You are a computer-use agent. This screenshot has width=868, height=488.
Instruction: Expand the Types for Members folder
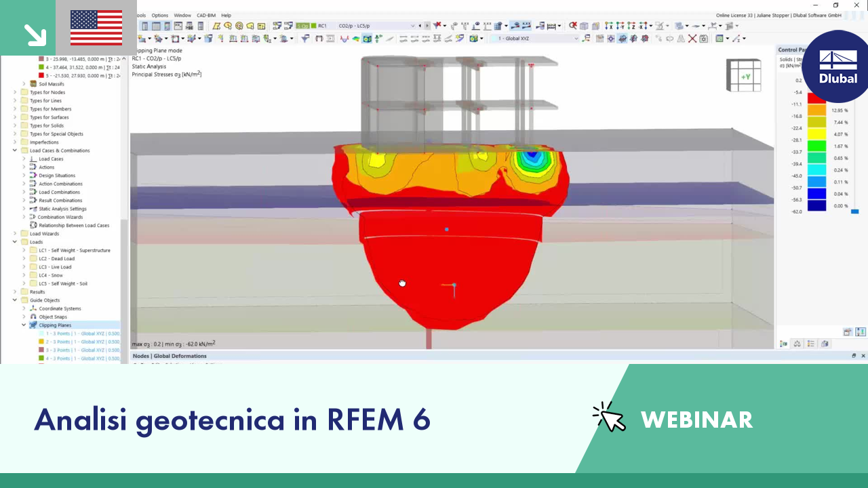tap(15, 109)
